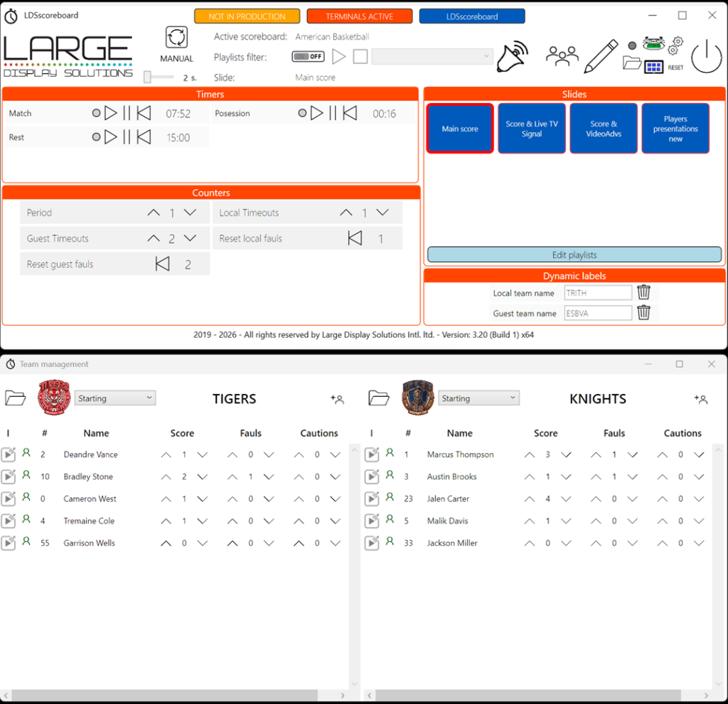Select the Main score slide
Image resolution: width=728 pixels, height=704 pixels.
coord(460,129)
